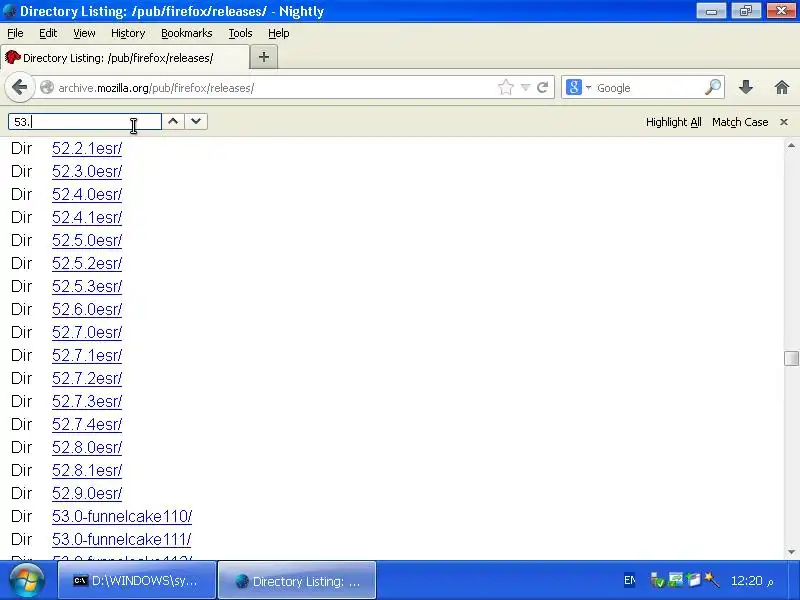Open the 53.0-funnelcake110/ directory link

122,516
